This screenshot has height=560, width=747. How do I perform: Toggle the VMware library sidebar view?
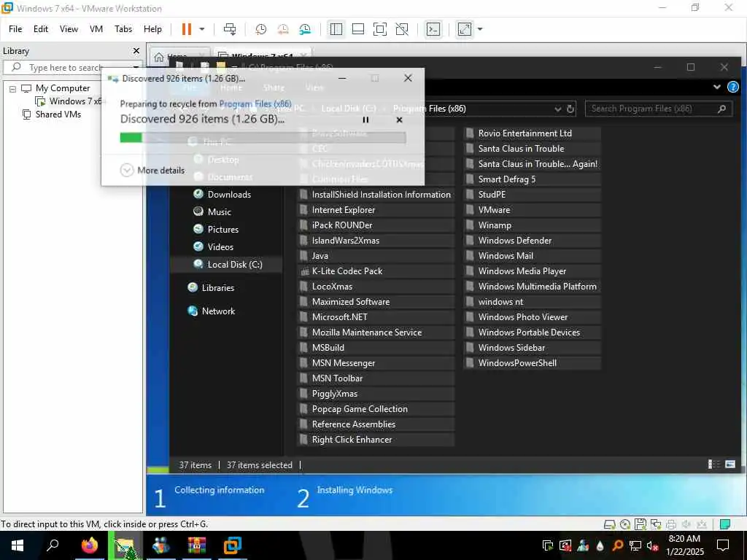pos(336,29)
